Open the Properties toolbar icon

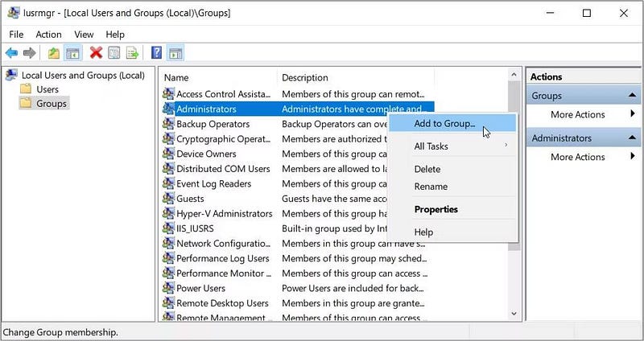click(x=114, y=53)
